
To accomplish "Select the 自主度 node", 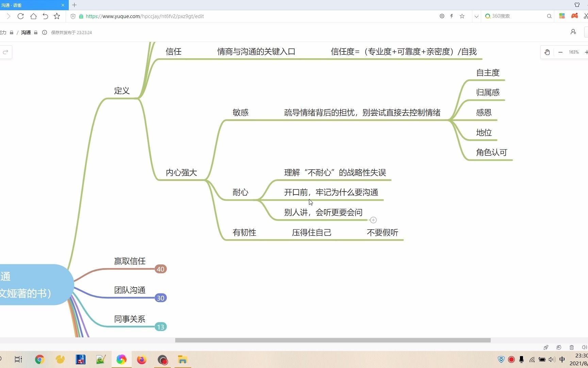I will 488,73.
